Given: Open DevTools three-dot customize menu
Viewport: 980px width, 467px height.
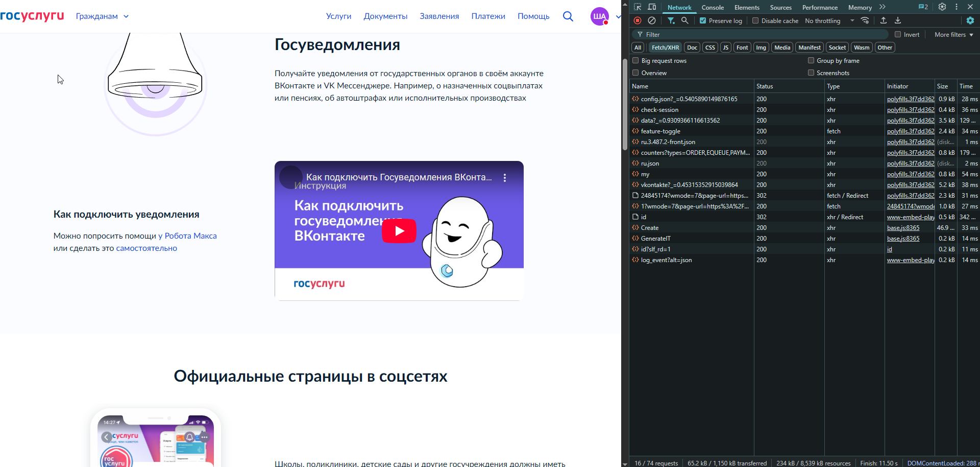Looking at the screenshot, I should [x=957, y=7].
